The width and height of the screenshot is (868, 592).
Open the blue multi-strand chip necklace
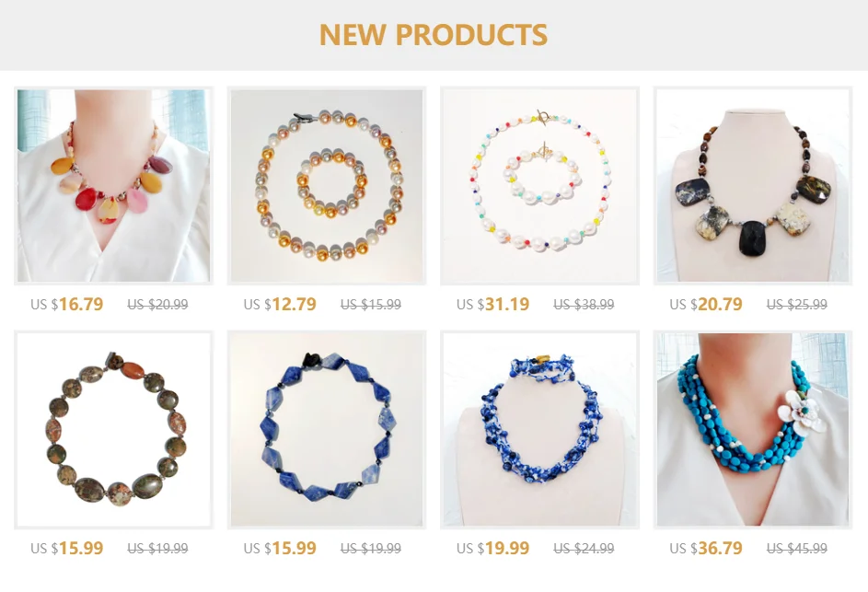[539, 430]
